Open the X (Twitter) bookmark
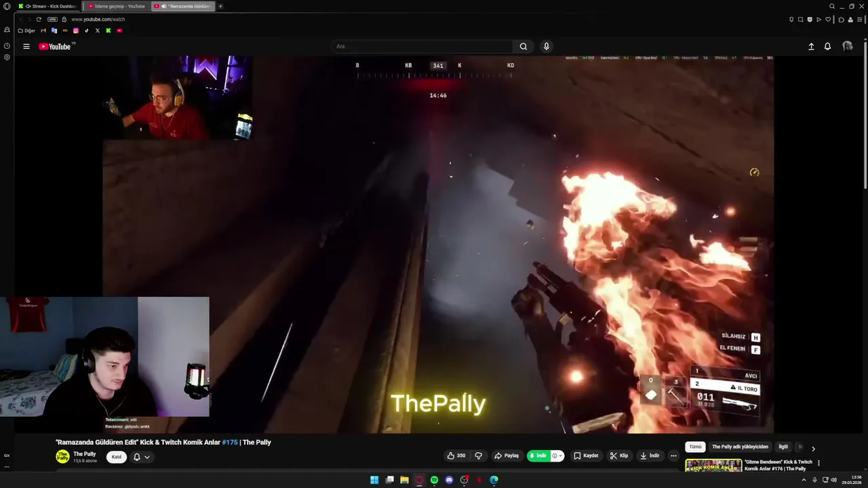The image size is (868, 488). coord(98,30)
